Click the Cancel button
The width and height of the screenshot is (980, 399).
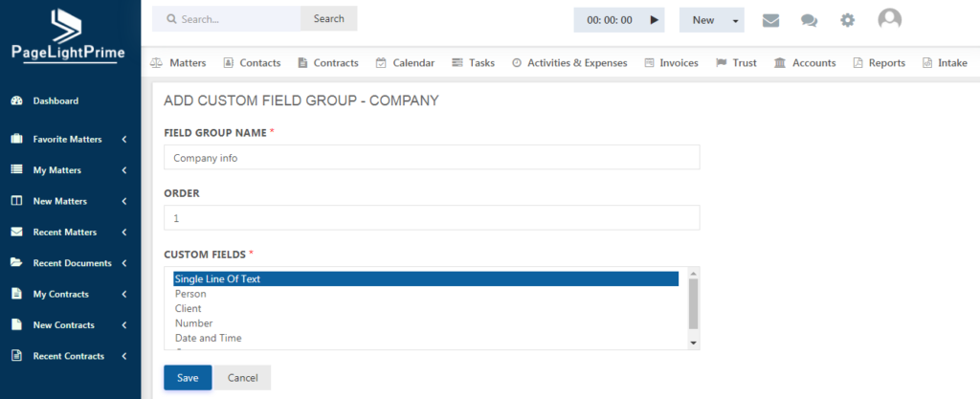click(242, 378)
